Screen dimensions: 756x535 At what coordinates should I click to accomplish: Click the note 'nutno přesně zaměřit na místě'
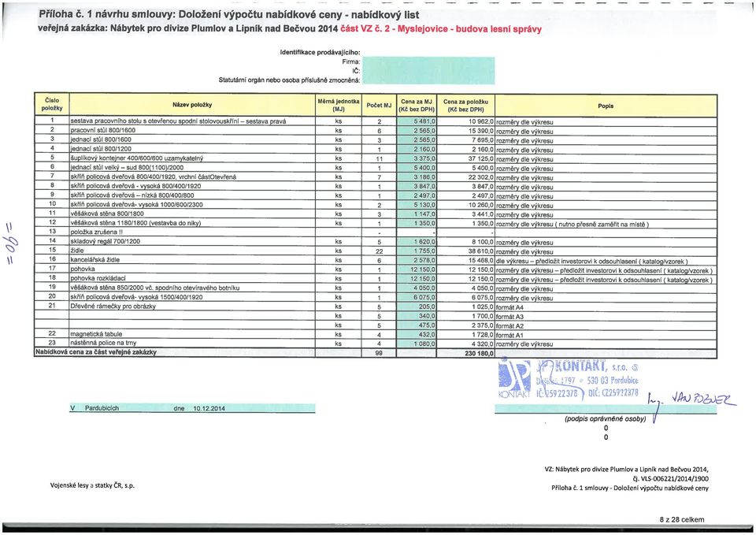601,225
